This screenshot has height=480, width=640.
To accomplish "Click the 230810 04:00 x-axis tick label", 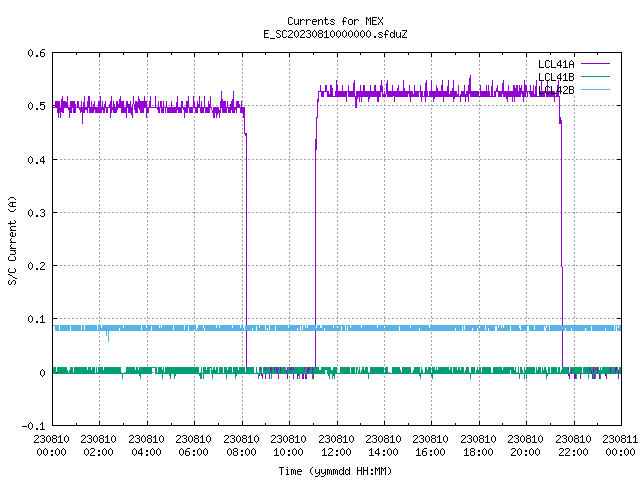I will pyautogui.click(x=146, y=446).
